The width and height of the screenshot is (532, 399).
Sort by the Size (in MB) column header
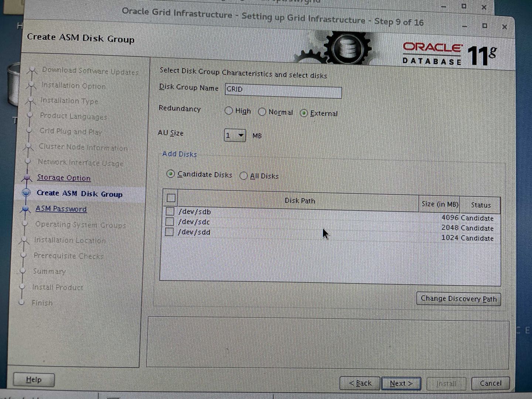(x=440, y=204)
